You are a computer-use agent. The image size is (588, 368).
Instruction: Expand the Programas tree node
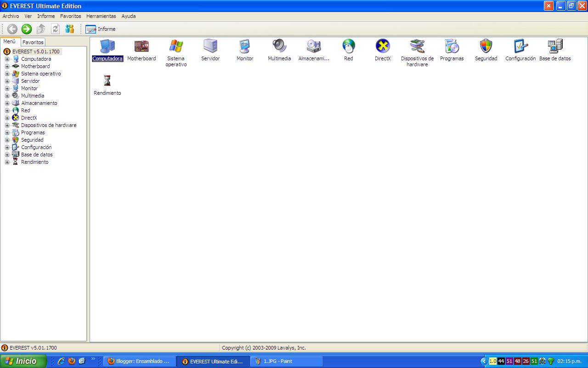tap(7, 132)
